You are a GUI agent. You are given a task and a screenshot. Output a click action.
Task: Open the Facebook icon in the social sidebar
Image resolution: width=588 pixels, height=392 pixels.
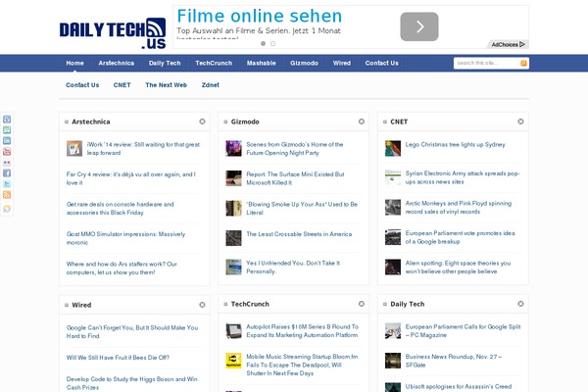coord(7,172)
